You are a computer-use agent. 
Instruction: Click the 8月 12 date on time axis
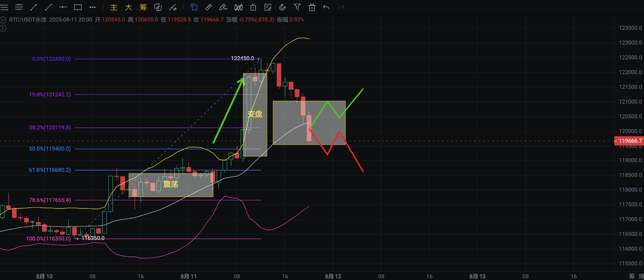333,276
